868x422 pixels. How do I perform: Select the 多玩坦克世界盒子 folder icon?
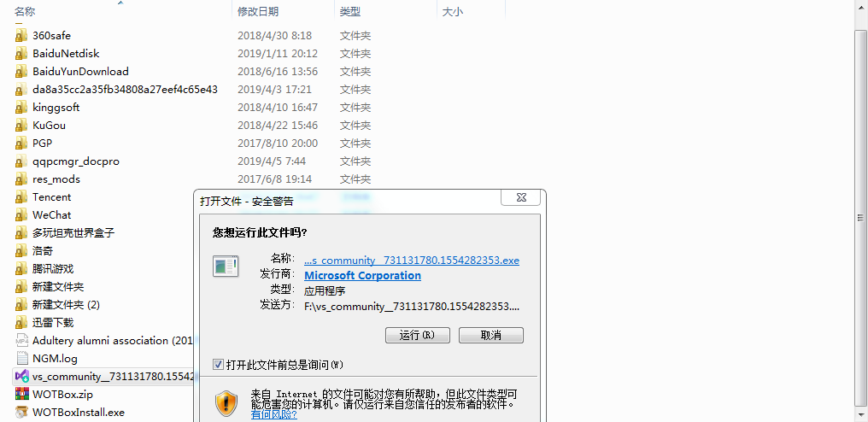tap(21, 232)
